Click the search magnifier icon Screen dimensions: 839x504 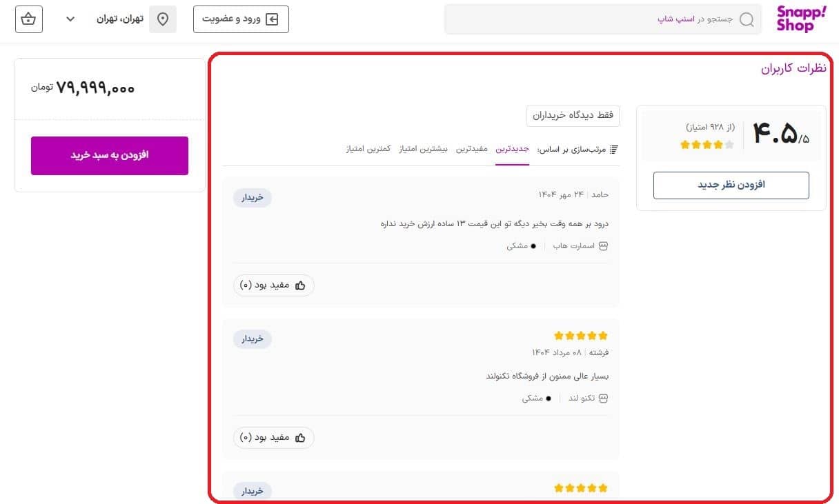[747, 20]
